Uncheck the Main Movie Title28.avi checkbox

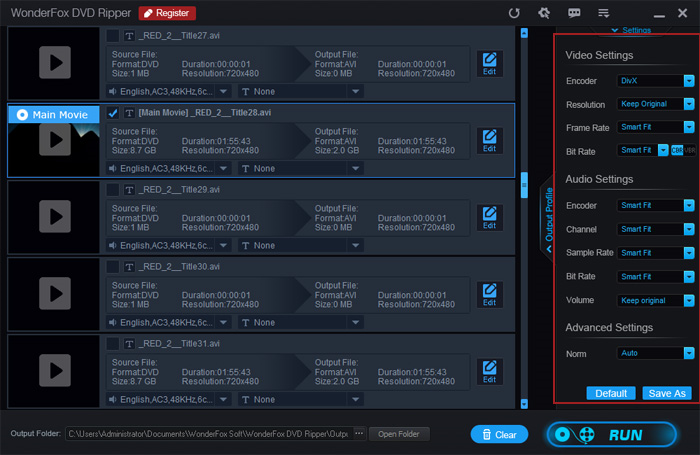click(x=112, y=113)
